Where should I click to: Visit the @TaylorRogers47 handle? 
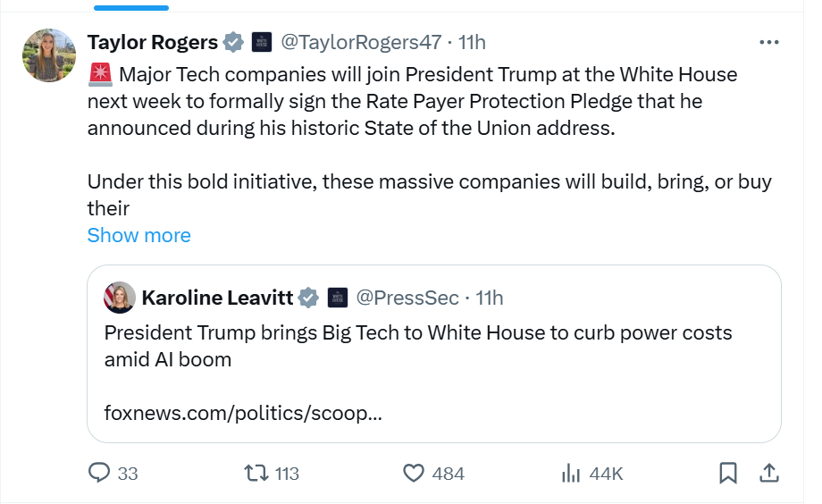364,42
